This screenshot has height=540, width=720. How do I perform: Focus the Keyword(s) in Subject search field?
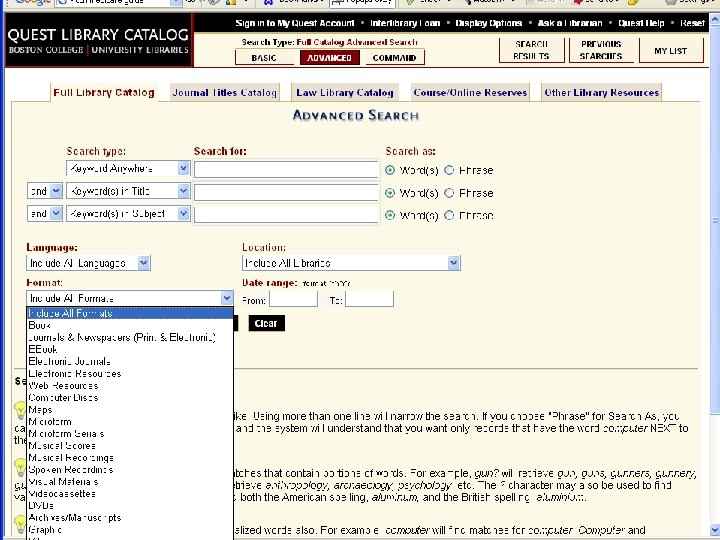286,214
